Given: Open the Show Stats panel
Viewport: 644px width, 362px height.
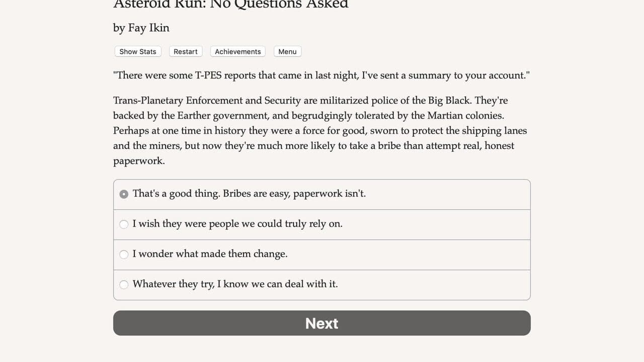Looking at the screenshot, I should click(137, 51).
